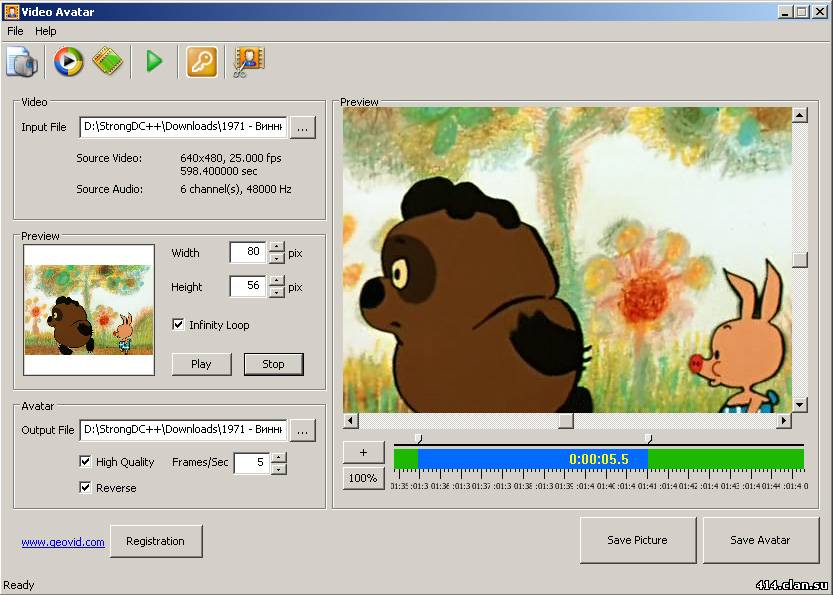
Task: Click the "Ready" status bar text
Action: point(19,585)
